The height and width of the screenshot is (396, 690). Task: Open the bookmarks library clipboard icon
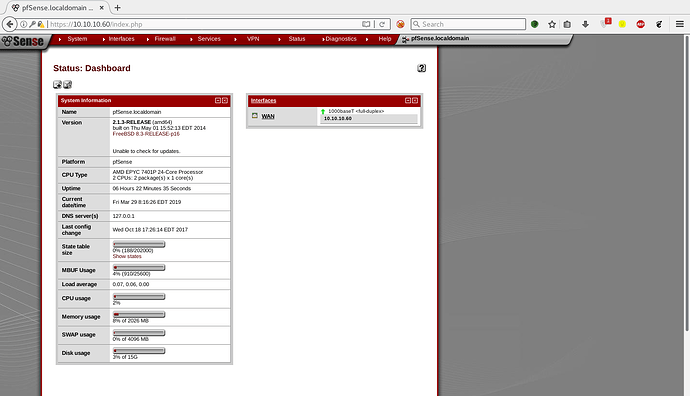(567, 24)
